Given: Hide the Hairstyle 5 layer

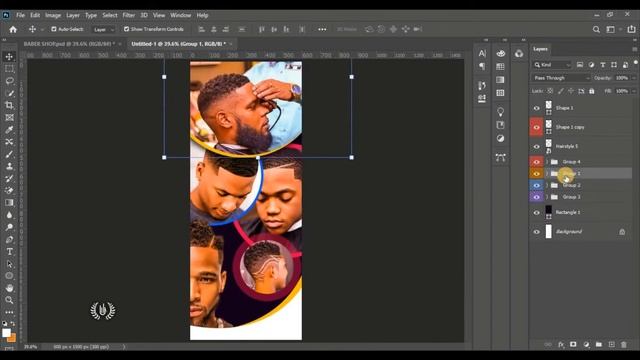Looking at the screenshot, I should [x=536, y=147].
